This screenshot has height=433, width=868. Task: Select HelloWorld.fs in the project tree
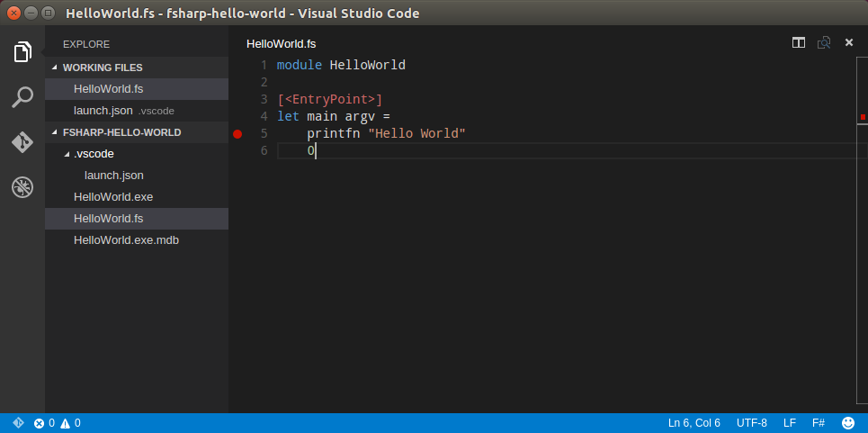[136, 219]
